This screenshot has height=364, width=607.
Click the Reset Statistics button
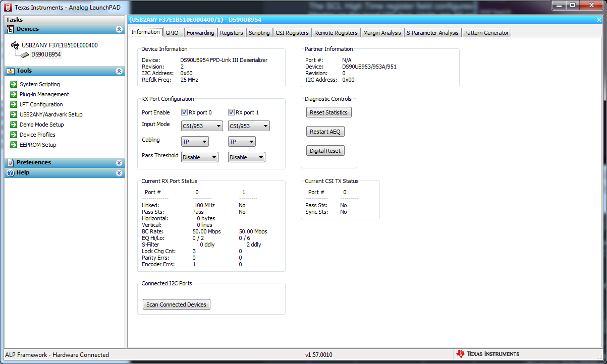(328, 112)
